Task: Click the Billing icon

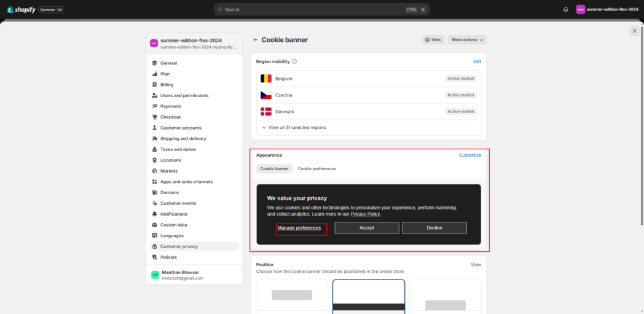Action: (154, 85)
